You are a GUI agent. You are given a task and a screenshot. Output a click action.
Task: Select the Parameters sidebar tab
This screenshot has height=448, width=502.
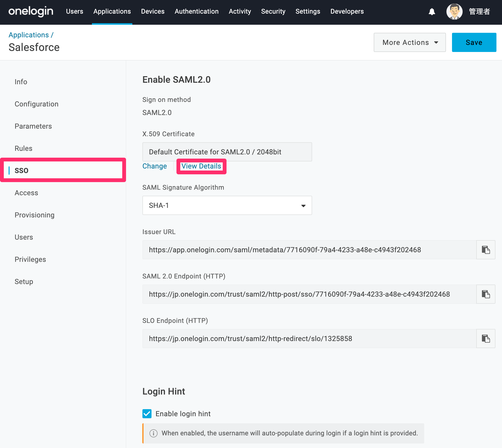[x=33, y=126]
